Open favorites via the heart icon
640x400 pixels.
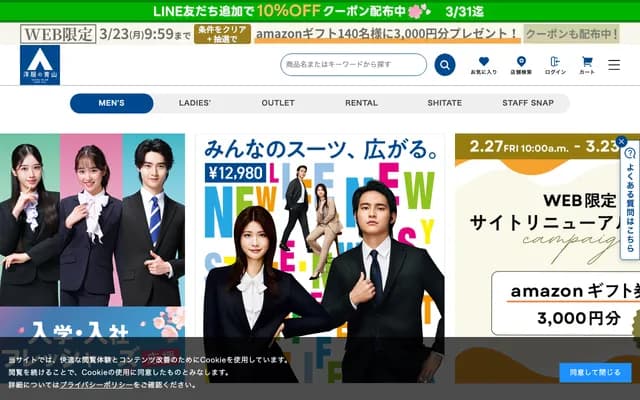point(484,65)
